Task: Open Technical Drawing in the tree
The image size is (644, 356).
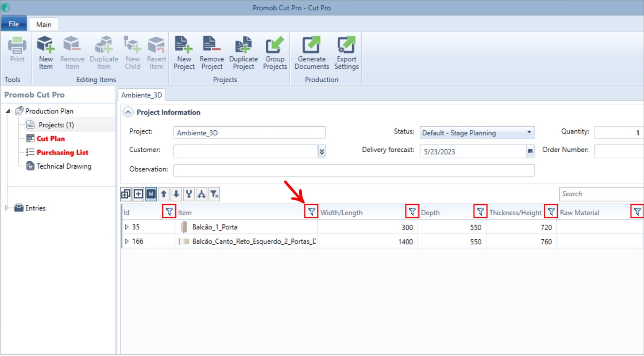Action: (64, 166)
